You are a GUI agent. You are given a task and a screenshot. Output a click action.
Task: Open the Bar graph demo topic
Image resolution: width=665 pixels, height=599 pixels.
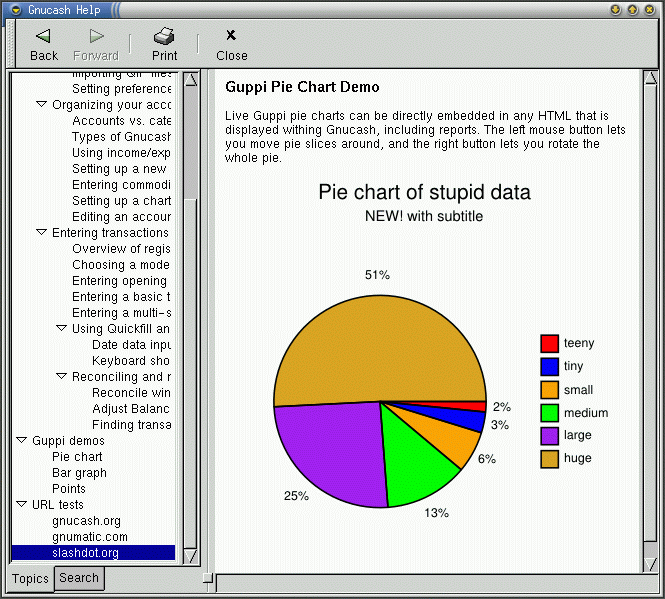(x=79, y=473)
